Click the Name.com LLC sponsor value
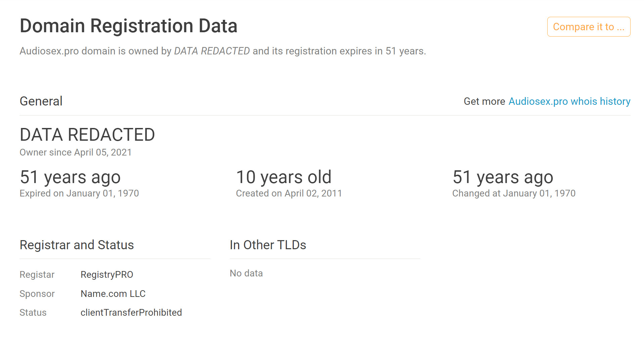This screenshot has height=354, width=644. 113,294
